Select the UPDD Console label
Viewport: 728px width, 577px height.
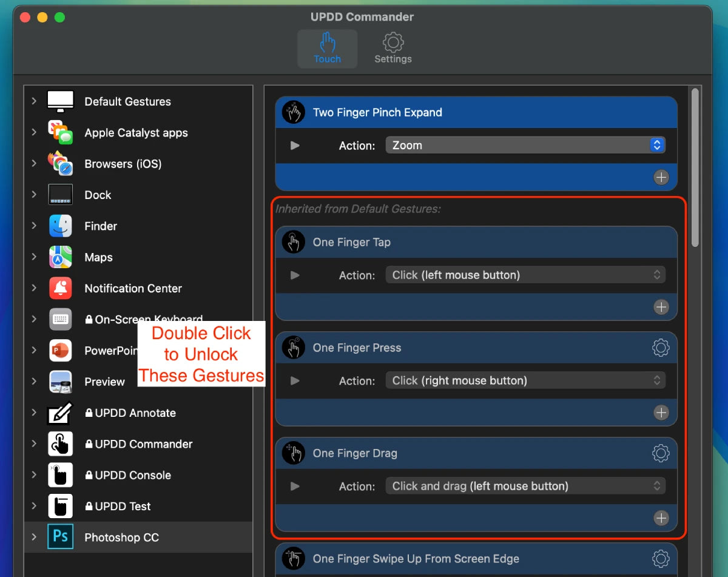(133, 475)
